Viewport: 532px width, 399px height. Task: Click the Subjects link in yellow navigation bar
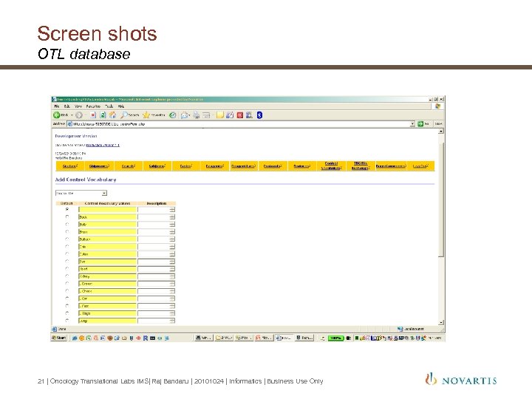(x=157, y=166)
